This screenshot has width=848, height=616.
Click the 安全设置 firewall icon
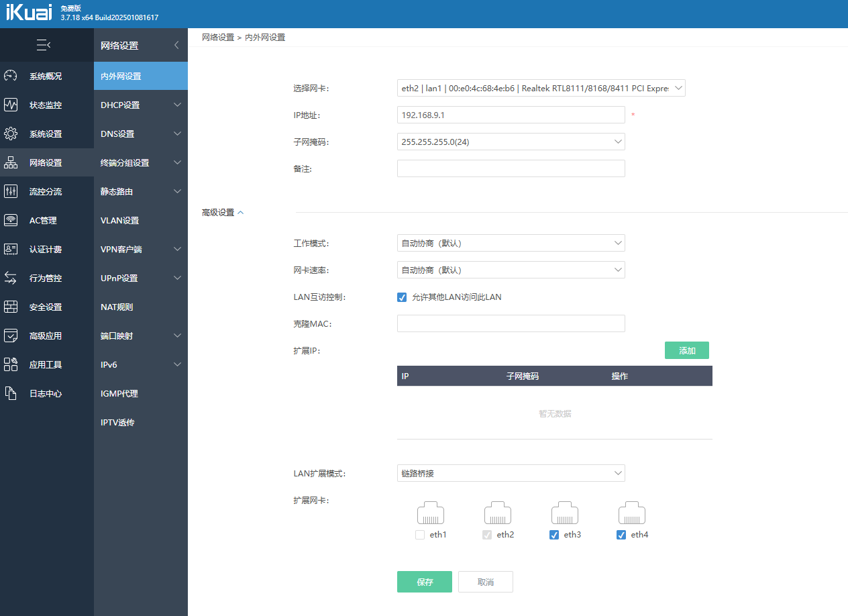(x=11, y=307)
